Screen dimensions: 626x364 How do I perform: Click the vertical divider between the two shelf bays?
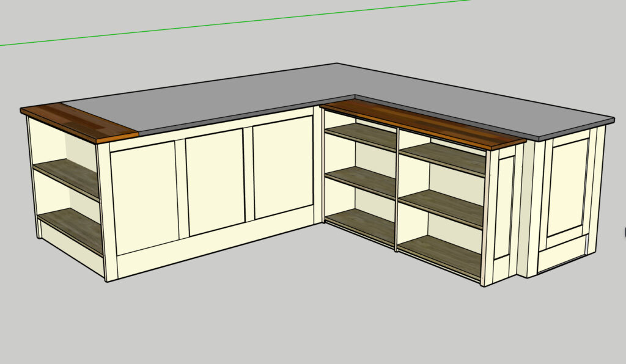[397, 189]
